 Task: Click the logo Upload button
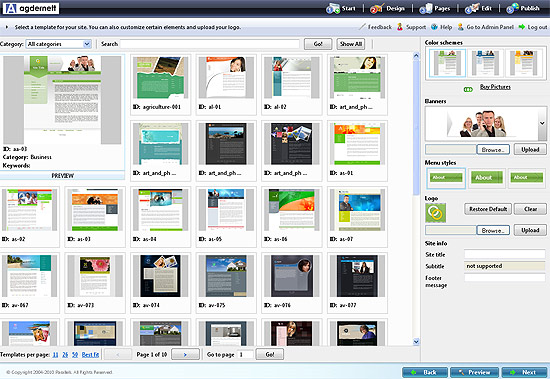click(x=530, y=230)
